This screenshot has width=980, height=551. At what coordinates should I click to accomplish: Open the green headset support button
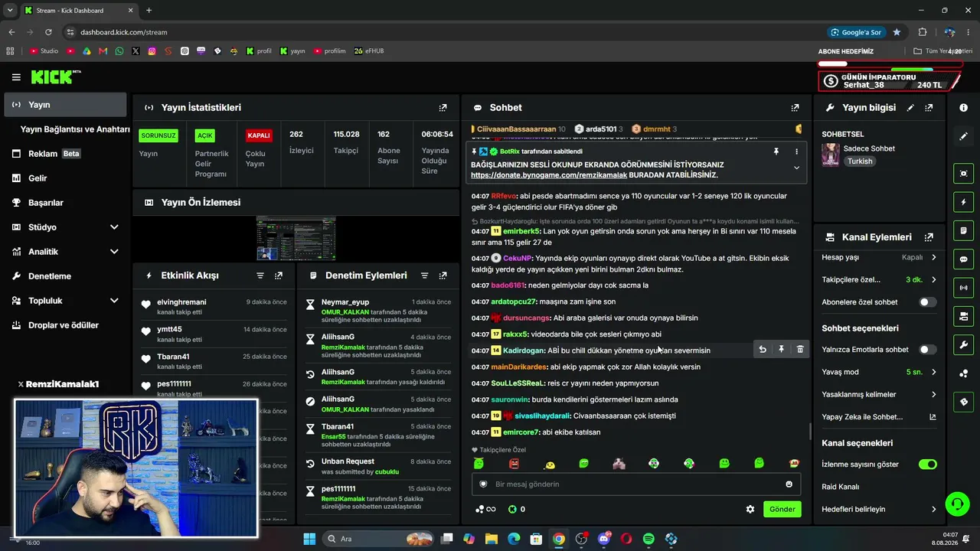pos(957,504)
